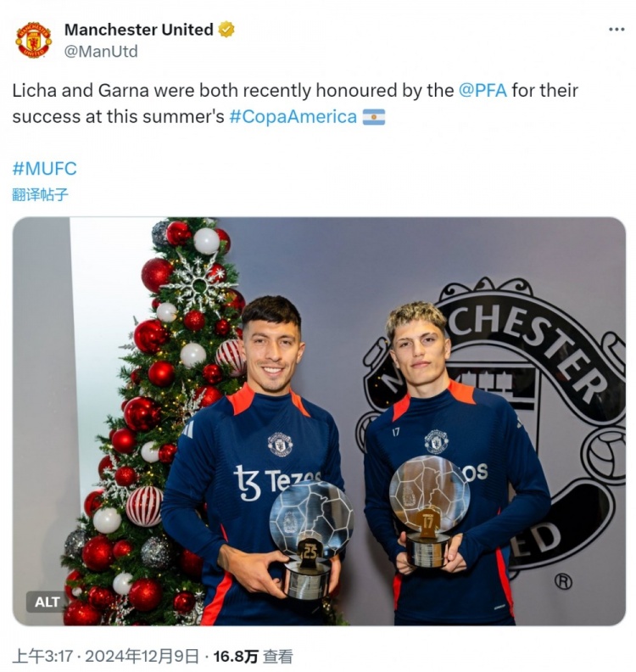
Task: Click the gold verified badge
Action: (226, 30)
